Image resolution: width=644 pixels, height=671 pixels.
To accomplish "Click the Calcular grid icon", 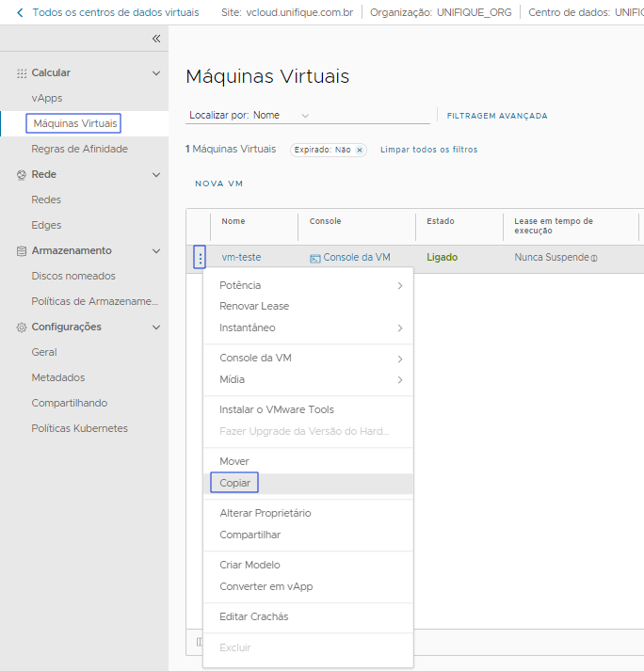I will (x=22, y=73).
